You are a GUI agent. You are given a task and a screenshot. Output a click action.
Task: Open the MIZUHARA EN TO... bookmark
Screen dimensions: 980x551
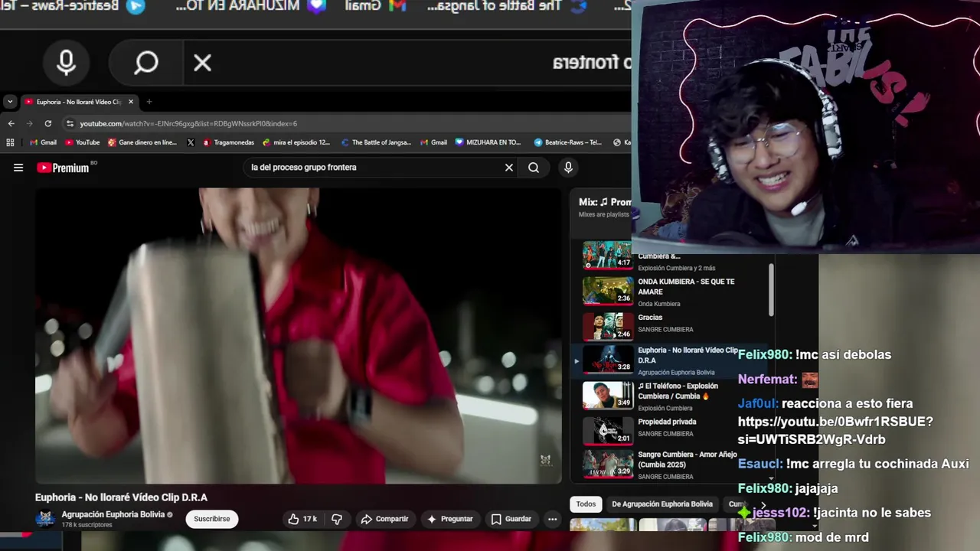(488, 142)
